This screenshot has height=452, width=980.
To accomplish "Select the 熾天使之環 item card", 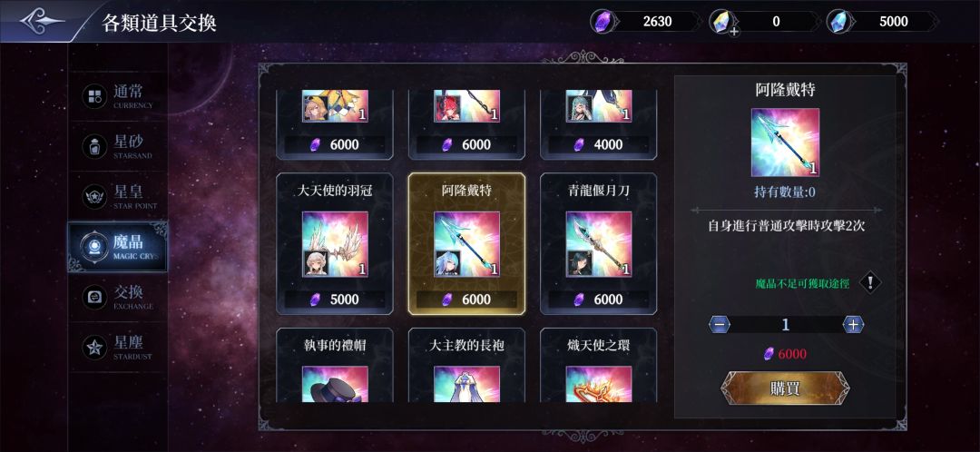I will [x=599, y=365].
